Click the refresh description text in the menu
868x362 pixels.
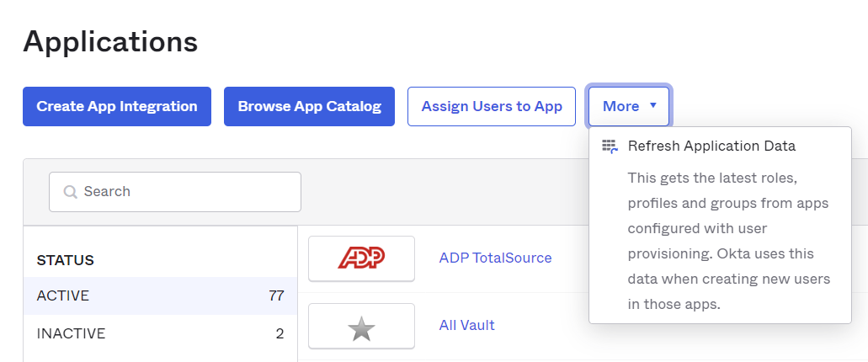728,241
